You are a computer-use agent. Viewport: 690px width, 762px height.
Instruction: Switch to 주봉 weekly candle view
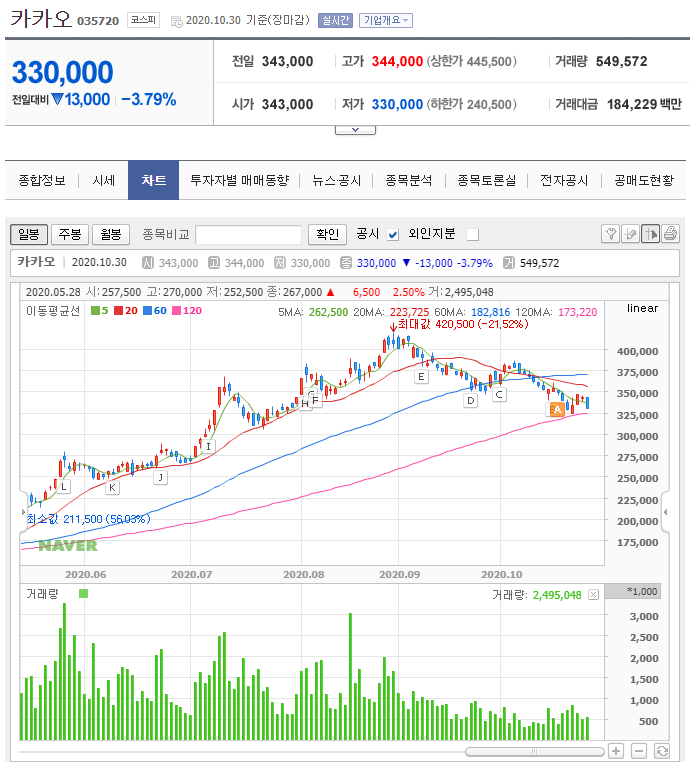70,234
